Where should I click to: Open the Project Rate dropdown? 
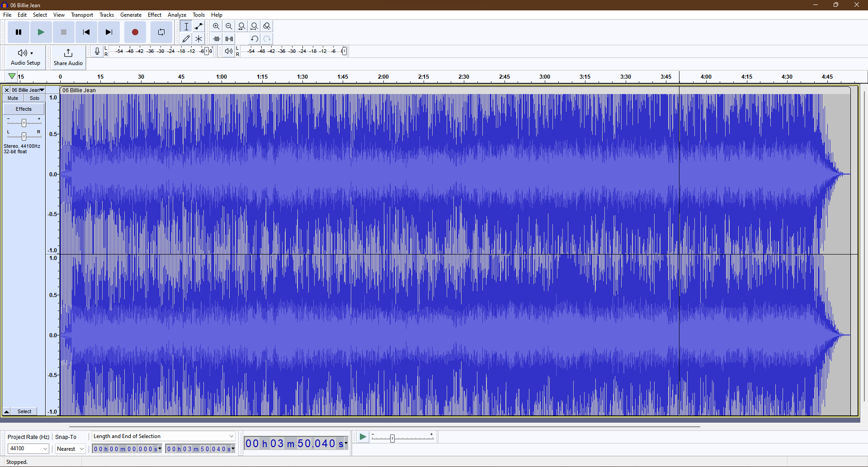28,448
